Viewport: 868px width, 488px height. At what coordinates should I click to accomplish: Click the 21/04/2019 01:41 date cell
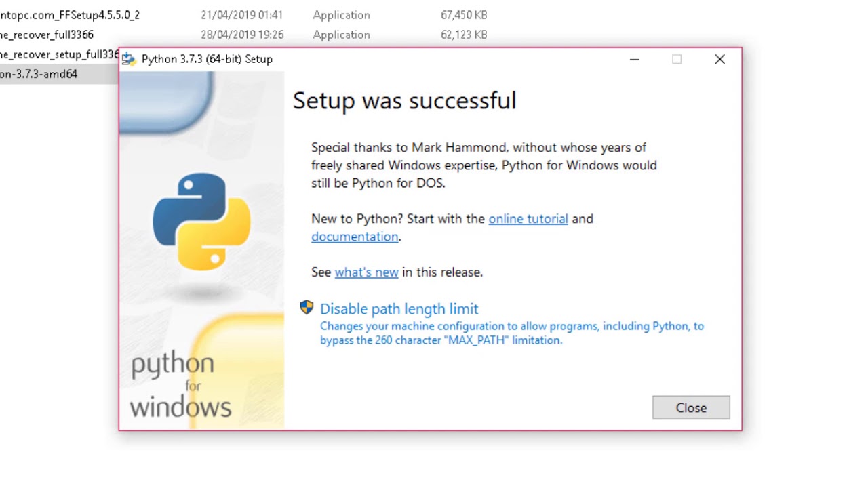coord(241,15)
